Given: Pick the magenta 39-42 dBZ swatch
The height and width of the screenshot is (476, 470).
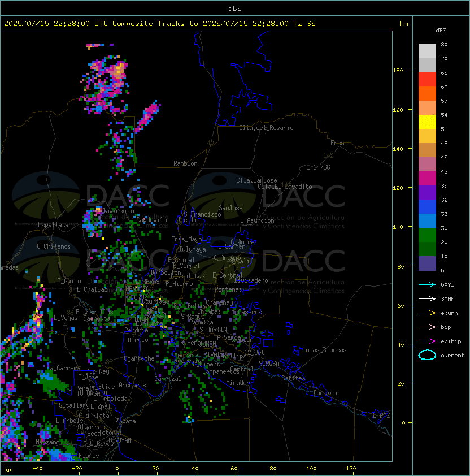Looking at the screenshot, I should [x=427, y=178].
